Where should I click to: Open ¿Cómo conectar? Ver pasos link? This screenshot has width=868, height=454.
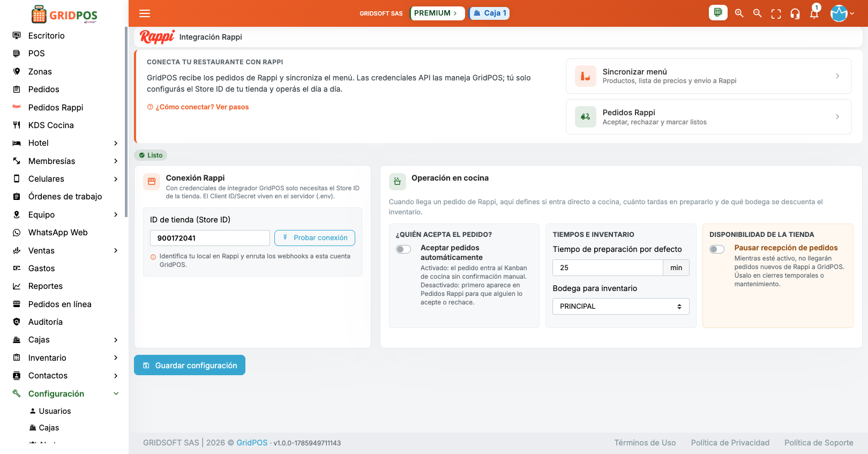pos(198,107)
